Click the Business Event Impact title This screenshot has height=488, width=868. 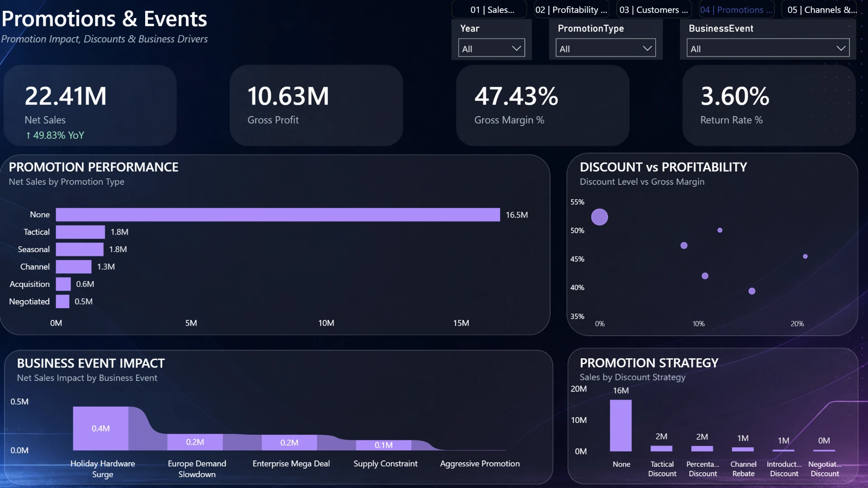click(91, 363)
